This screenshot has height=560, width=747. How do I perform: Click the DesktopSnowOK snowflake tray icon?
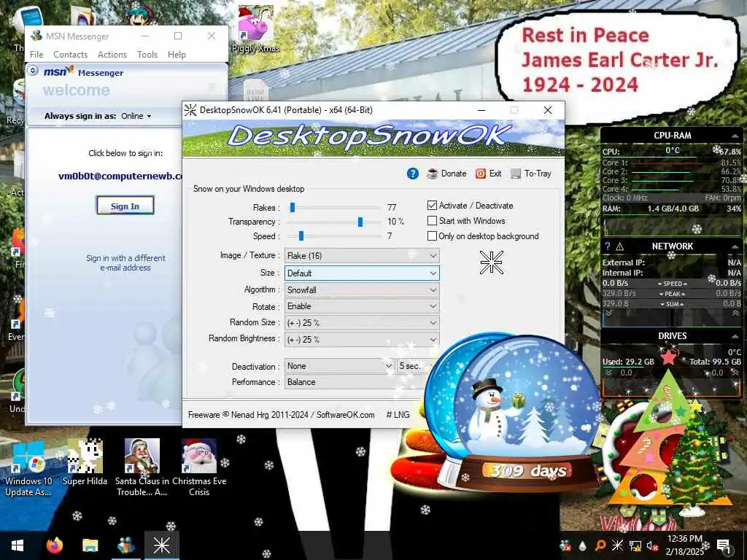[x=617, y=545]
